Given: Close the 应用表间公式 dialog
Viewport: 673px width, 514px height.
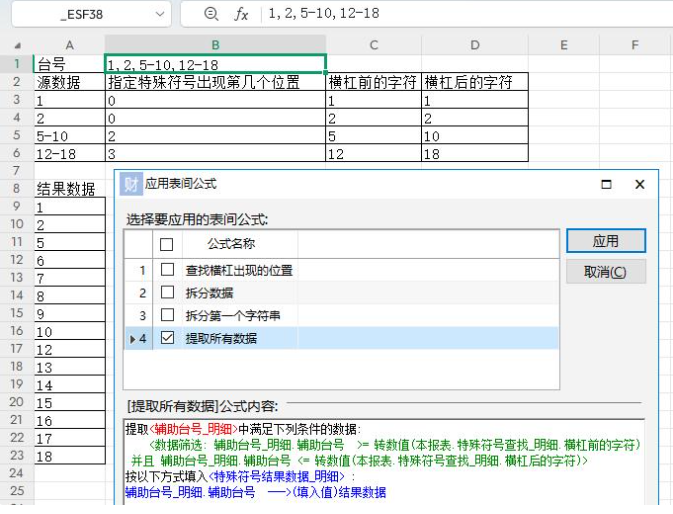Looking at the screenshot, I should point(640,185).
